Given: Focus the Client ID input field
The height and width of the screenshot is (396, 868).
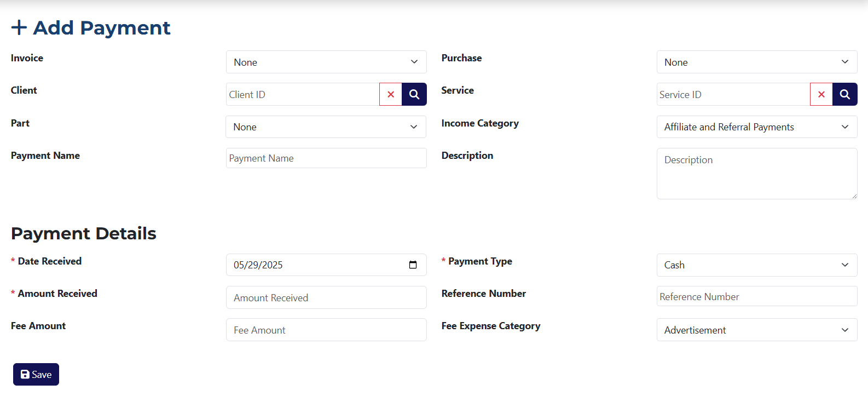Looking at the screenshot, I should click(303, 94).
